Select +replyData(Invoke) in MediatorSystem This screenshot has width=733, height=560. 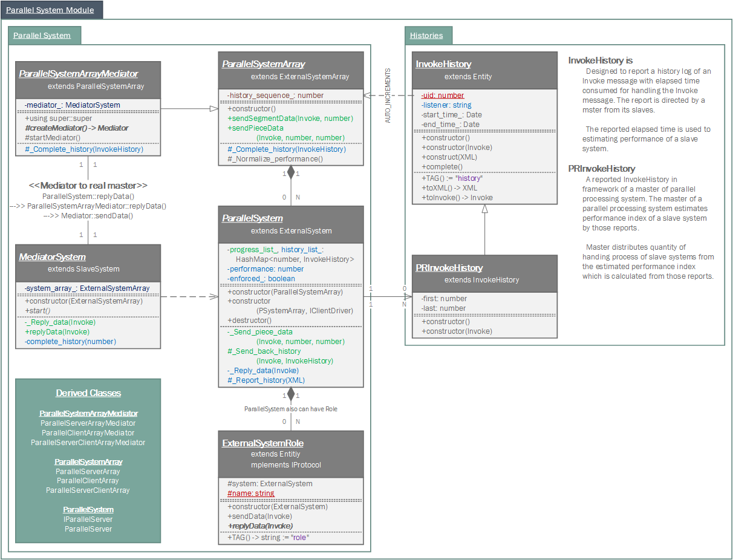pyautogui.click(x=57, y=332)
